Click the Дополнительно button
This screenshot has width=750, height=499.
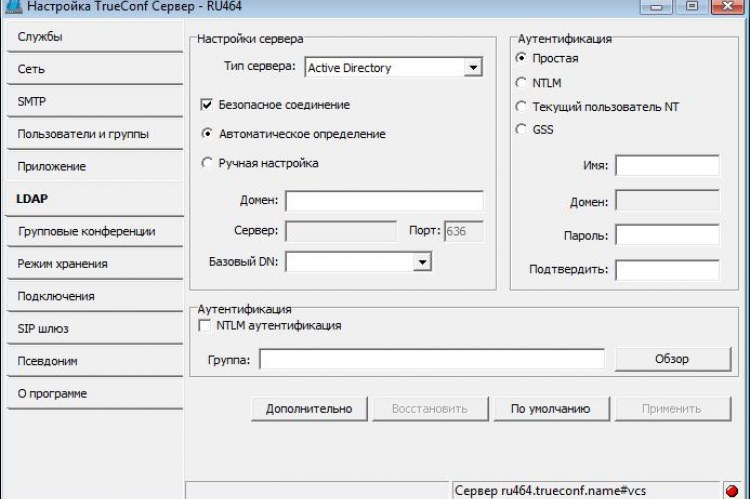pyautogui.click(x=309, y=409)
